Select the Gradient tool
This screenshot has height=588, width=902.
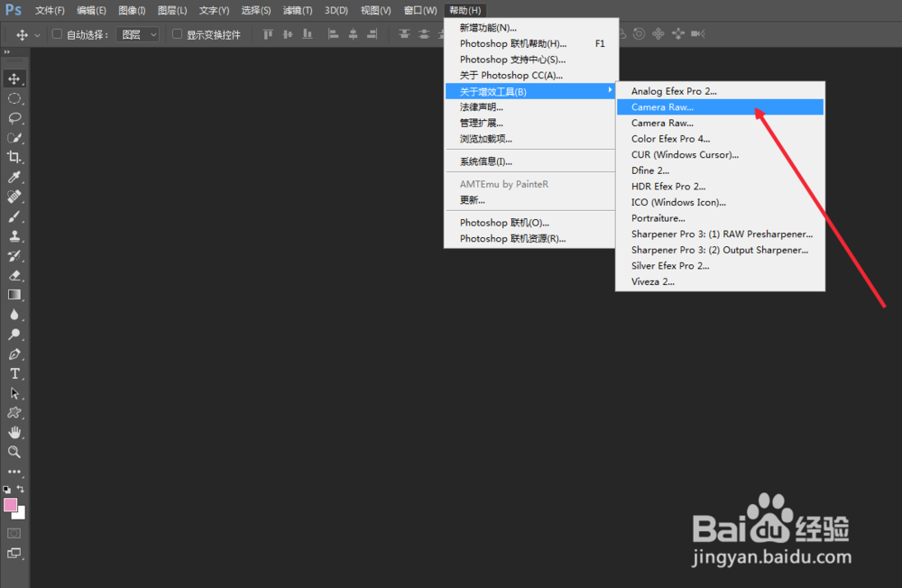point(14,295)
